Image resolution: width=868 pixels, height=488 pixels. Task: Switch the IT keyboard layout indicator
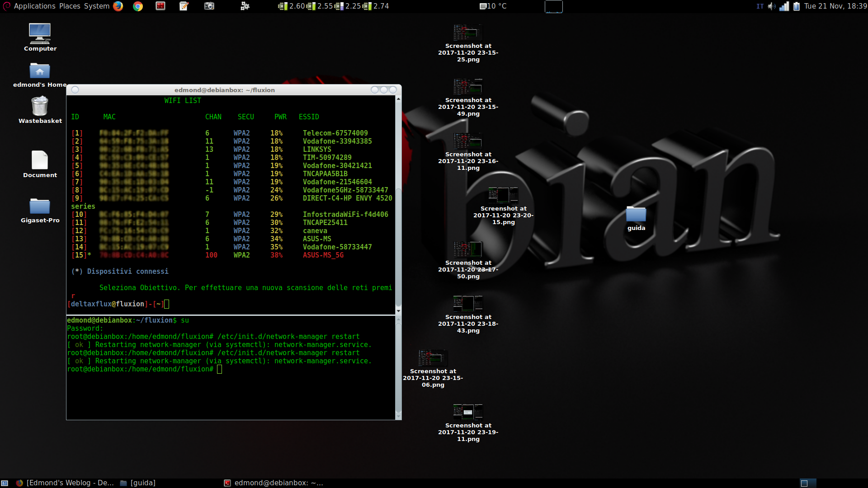[760, 6]
